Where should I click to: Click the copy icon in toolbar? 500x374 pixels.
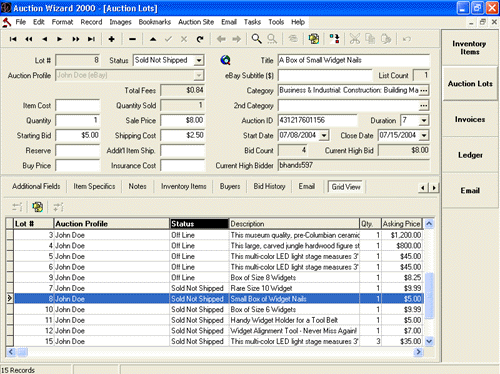(x=370, y=39)
